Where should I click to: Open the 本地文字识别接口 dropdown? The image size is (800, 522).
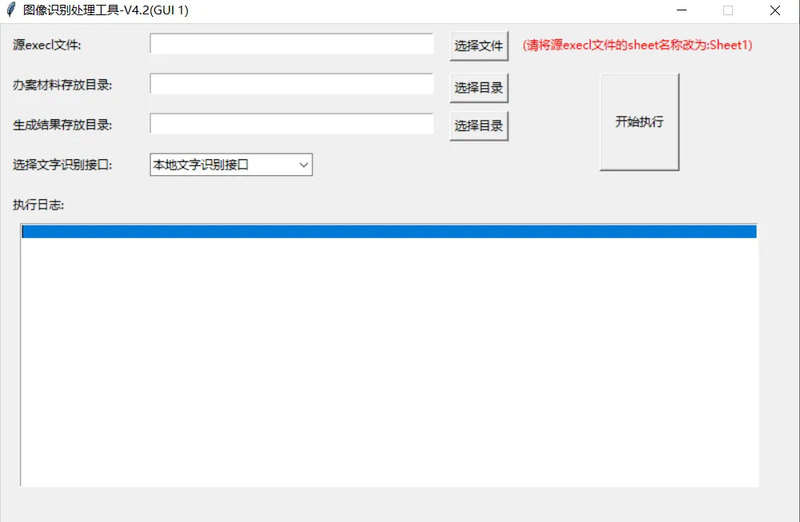click(x=231, y=165)
